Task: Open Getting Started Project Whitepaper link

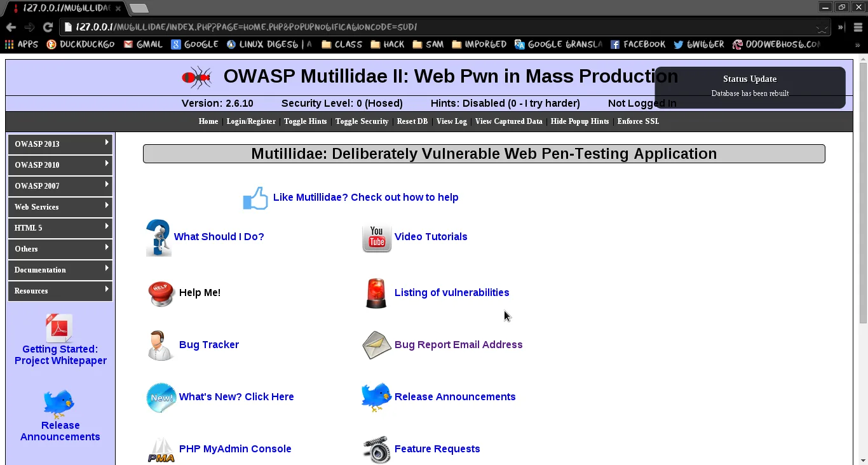Action: 60,355
